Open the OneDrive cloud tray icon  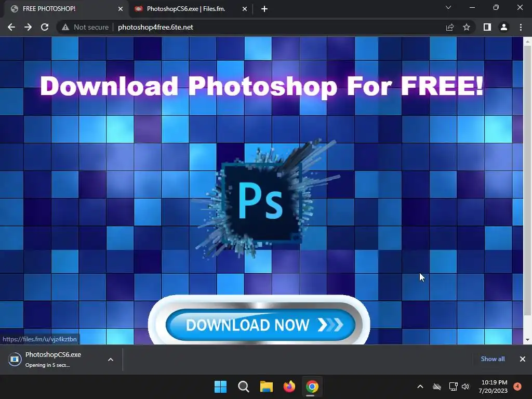[437, 387]
